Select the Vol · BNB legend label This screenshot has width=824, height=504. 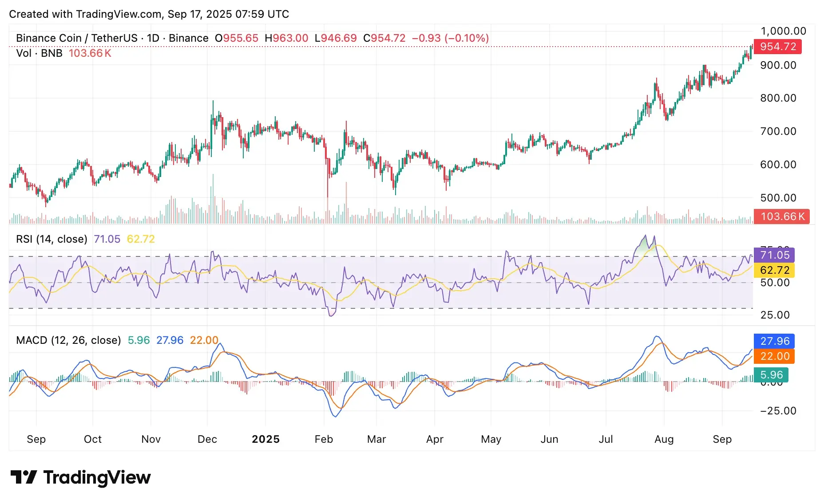39,53
